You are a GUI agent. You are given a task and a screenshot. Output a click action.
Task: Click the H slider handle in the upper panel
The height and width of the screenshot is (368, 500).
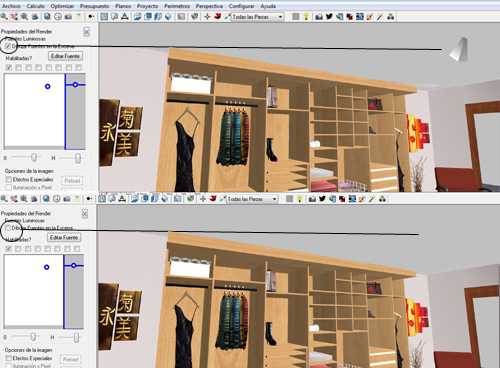tap(78, 158)
